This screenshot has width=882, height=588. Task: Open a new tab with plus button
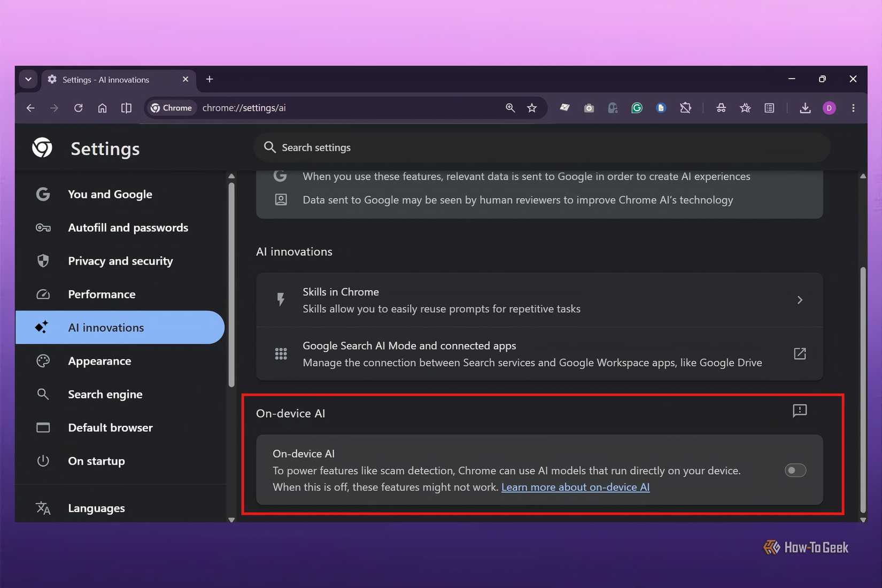[210, 79]
